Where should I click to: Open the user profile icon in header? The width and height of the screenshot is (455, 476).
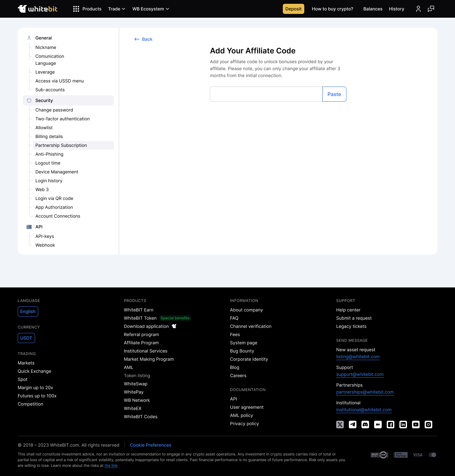coord(418,9)
